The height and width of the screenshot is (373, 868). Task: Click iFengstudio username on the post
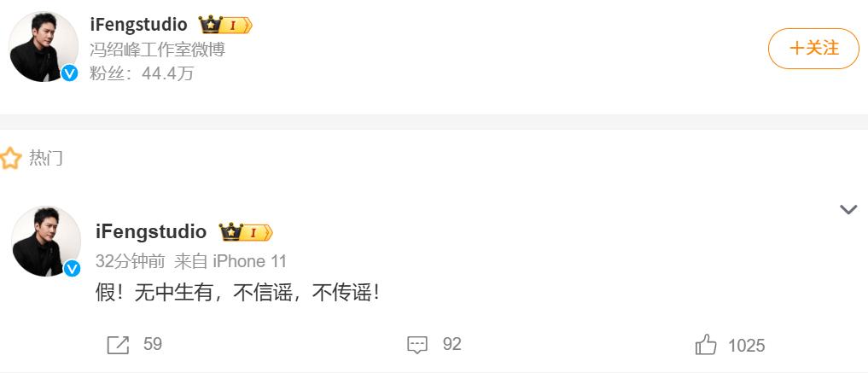pyautogui.click(x=151, y=231)
